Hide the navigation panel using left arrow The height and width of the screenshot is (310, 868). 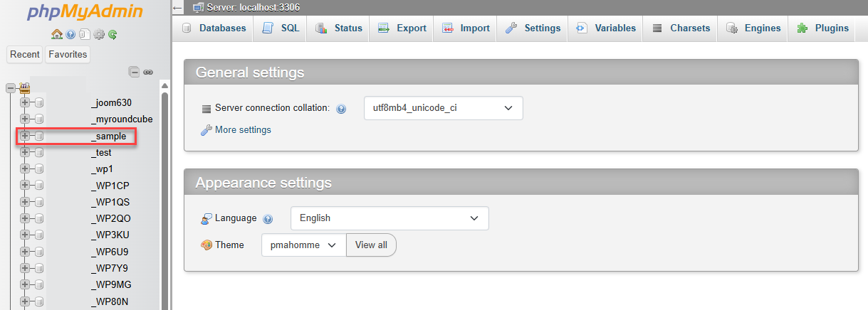(178, 8)
